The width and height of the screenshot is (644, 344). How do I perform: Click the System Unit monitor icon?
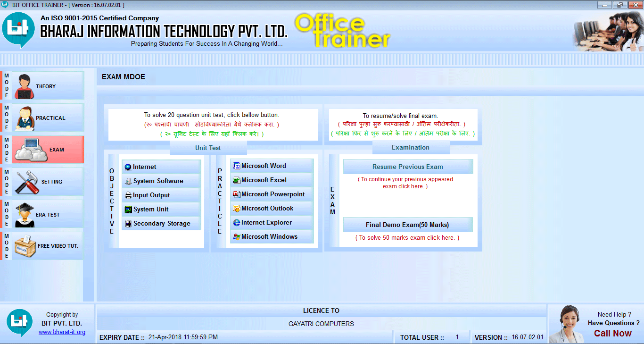coord(128,210)
